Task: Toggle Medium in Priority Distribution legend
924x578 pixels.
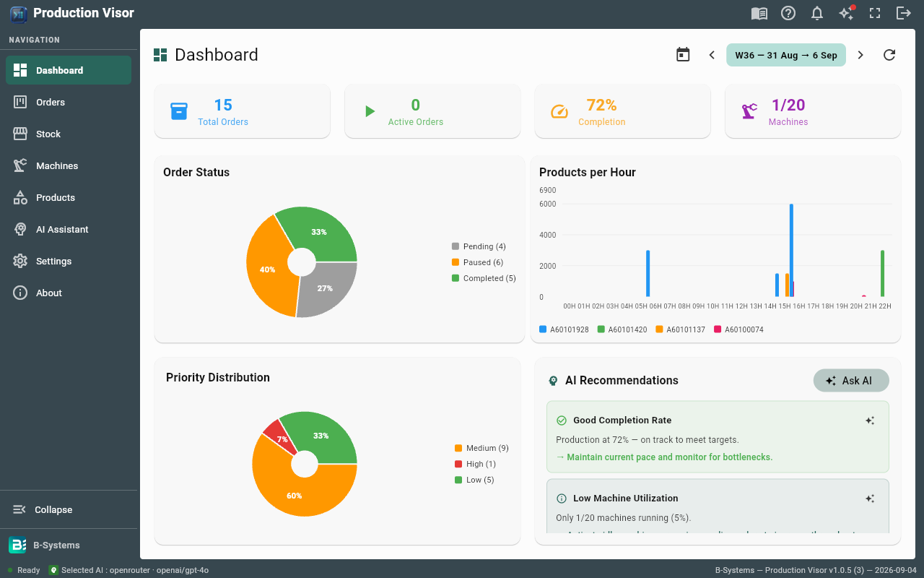Action: coord(481,448)
